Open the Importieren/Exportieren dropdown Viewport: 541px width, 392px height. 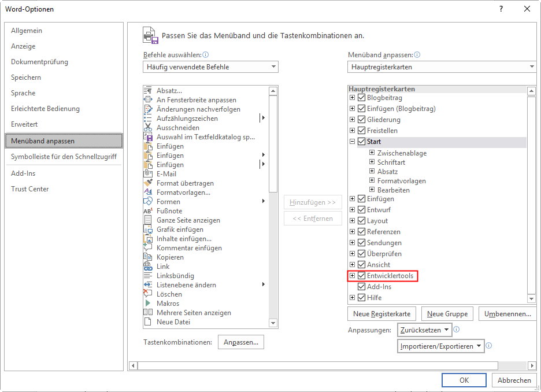click(x=440, y=346)
